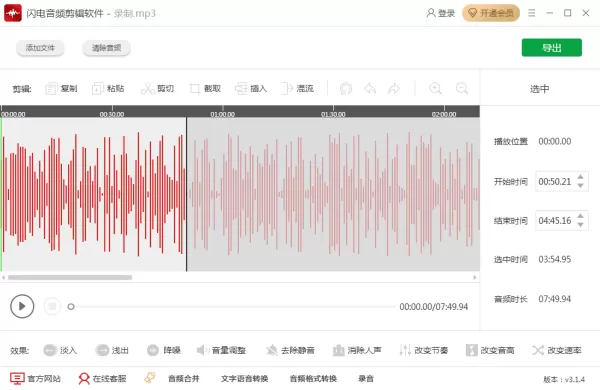Zoom in on the waveform
The image size is (600, 390).
click(435, 88)
